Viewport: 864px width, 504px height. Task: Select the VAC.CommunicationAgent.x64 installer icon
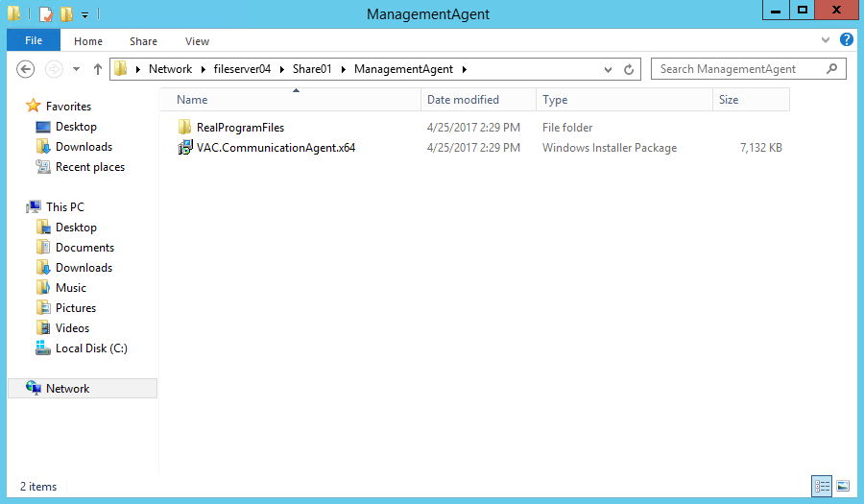pos(185,147)
